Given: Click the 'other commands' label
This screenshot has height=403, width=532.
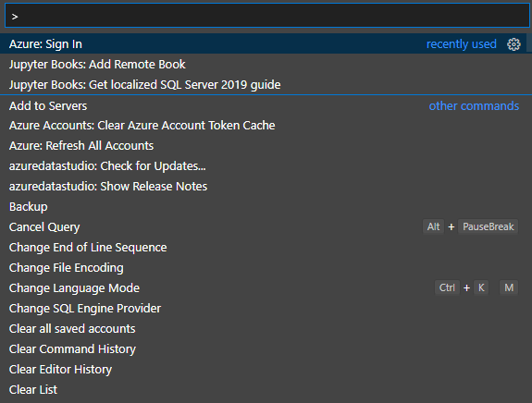Looking at the screenshot, I should (474, 105).
